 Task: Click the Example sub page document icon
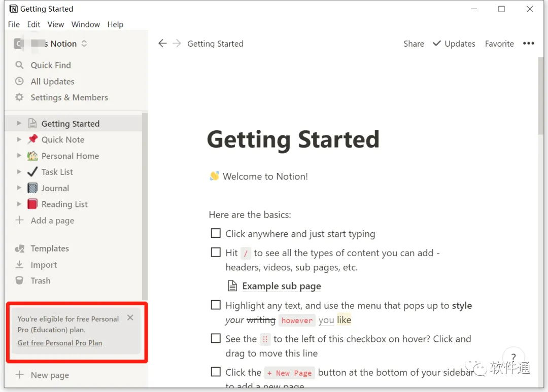coord(232,286)
